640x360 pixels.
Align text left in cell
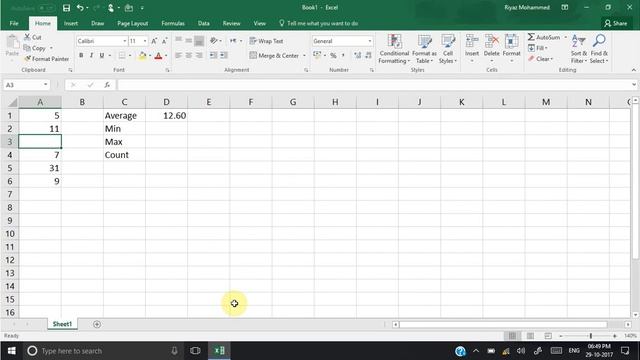(178, 55)
